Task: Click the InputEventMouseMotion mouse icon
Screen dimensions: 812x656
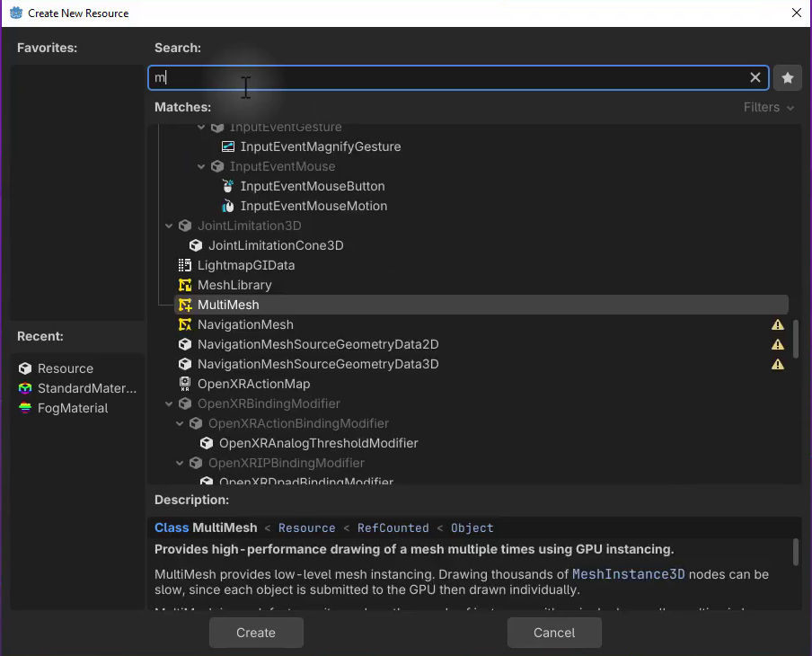Action: [228, 206]
